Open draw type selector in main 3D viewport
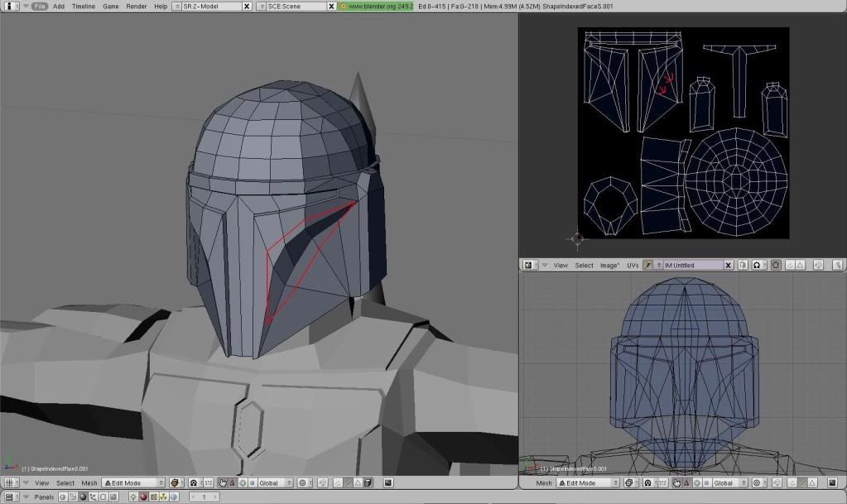This screenshot has height=504, width=847. 175,483
